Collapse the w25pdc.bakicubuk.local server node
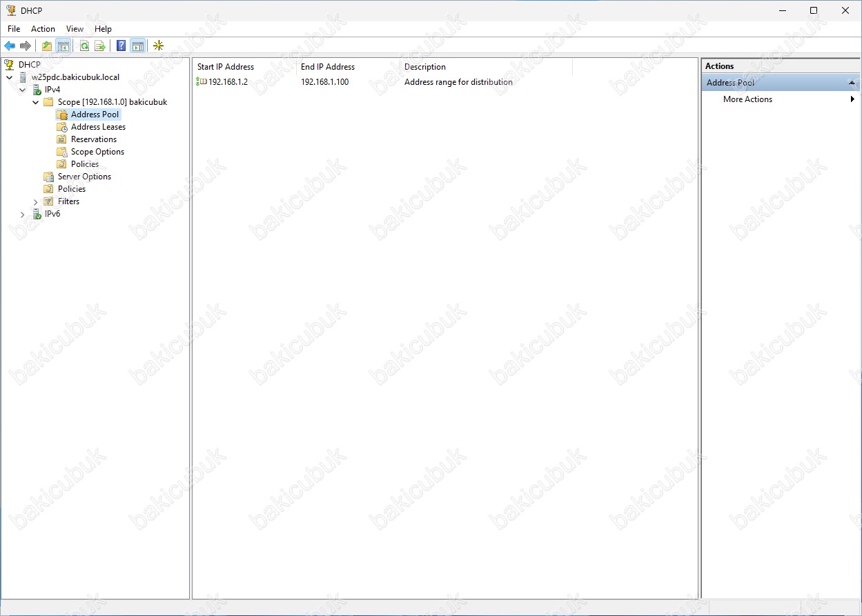The image size is (862, 616). (x=9, y=77)
